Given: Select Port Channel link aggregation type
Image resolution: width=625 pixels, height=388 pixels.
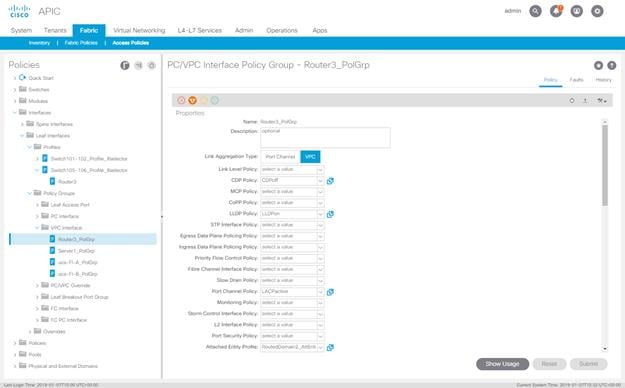Looking at the screenshot, I should (x=280, y=157).
